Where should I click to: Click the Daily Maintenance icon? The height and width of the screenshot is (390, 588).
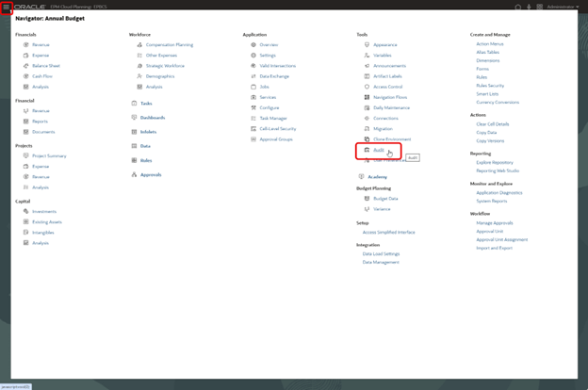[x=367, y=107]
